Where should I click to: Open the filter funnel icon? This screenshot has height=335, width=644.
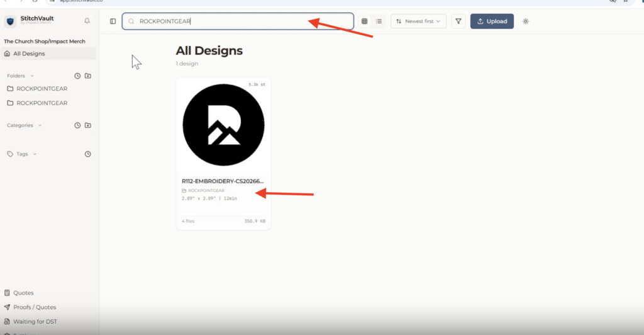pyautogui.click(x=458, y=21)
